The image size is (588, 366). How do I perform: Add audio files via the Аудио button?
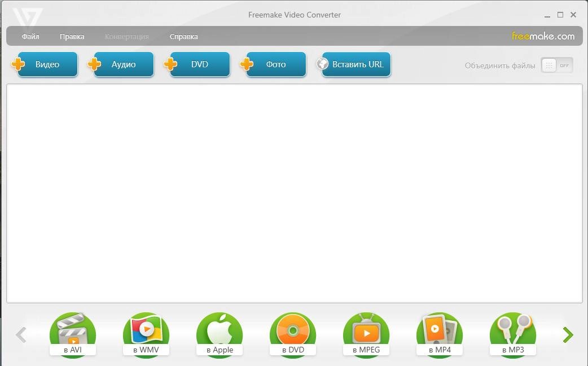click(121, 64)
